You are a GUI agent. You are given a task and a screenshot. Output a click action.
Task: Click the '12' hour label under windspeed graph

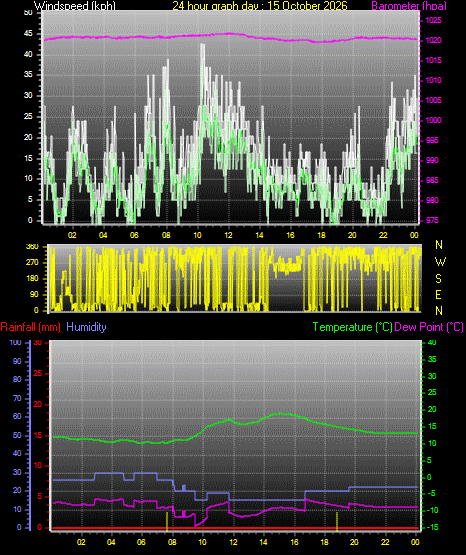pyautogui.click(x=229, y=235)
